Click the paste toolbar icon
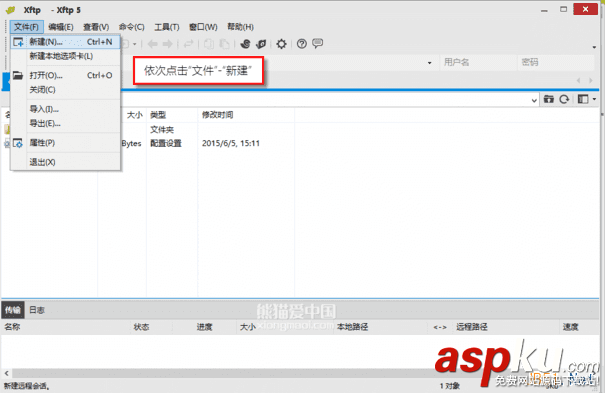The height and width of the screenshot is (393, 605). point(224,44)
